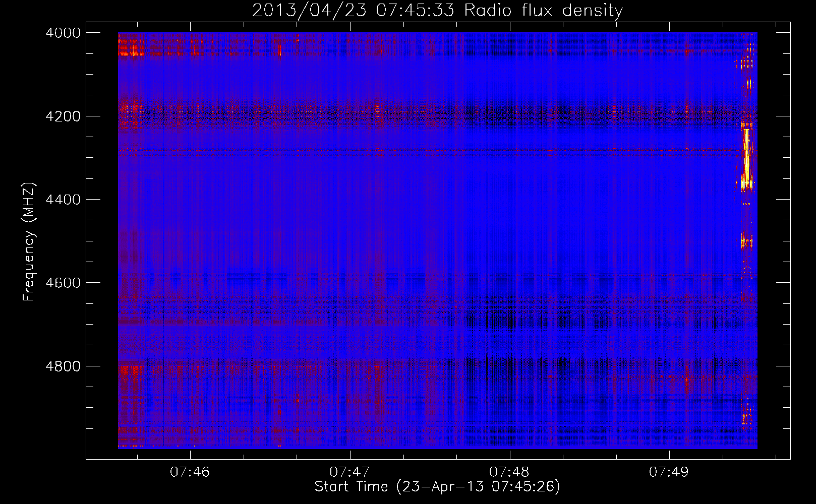
Task: Click the '07:49' time axis label
Action: (669, 472)
